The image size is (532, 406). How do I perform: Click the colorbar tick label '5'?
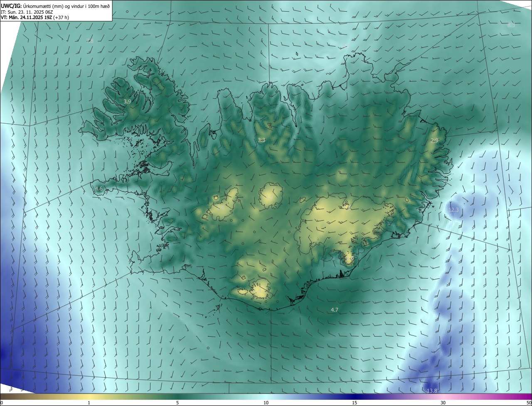tap(177, 403)
